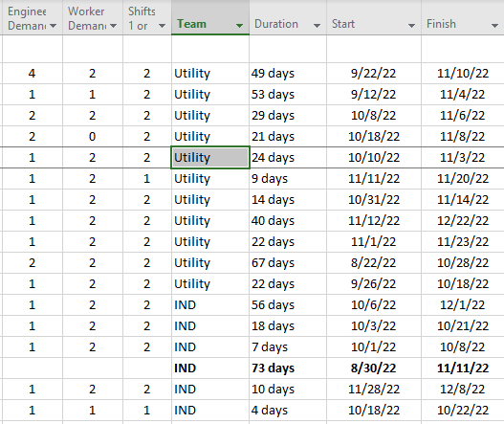Click the bold start date '8/30/22'

point(374,368)
